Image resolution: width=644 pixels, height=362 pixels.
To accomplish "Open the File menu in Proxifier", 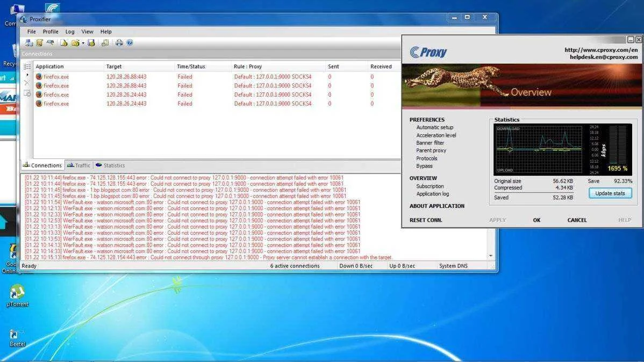I will (31, 32).
